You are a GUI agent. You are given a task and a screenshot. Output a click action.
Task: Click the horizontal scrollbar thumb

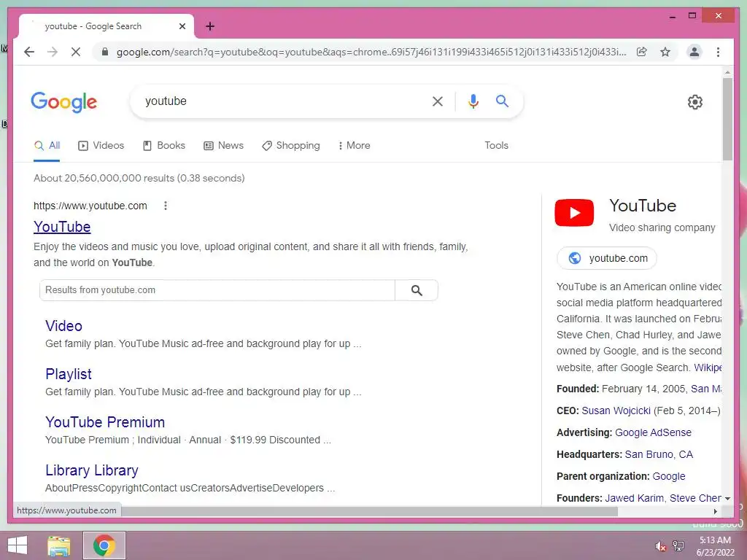369,511
